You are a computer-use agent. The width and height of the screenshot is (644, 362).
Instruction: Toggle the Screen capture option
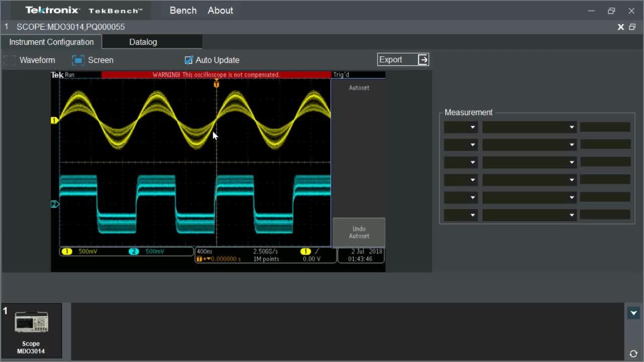click(78, 60)
